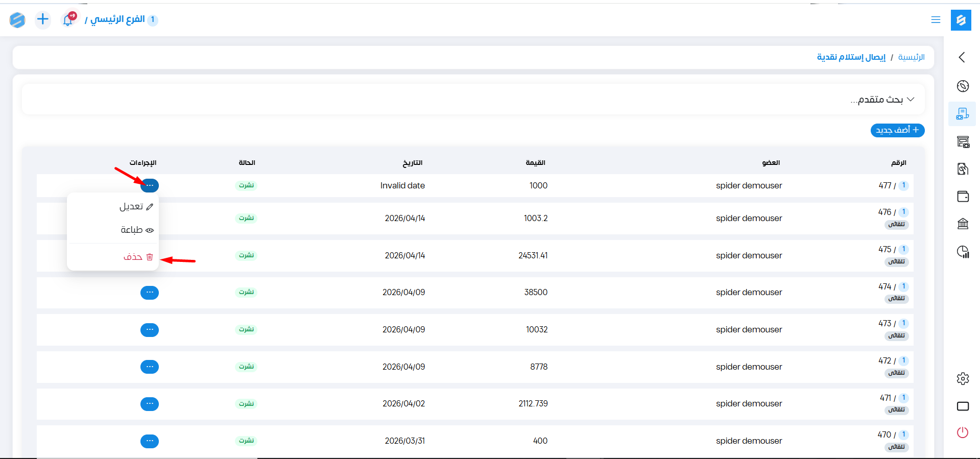980x459 pixels.
Task: Click the bank building sidebar icon
Action: point(963,224)
